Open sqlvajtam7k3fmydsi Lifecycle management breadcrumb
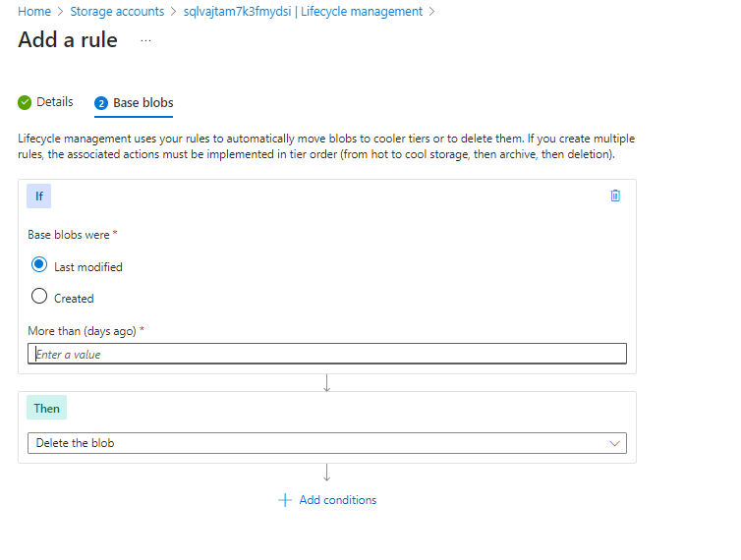Viewport: 741px width, 560px height. tap(303, 12)
